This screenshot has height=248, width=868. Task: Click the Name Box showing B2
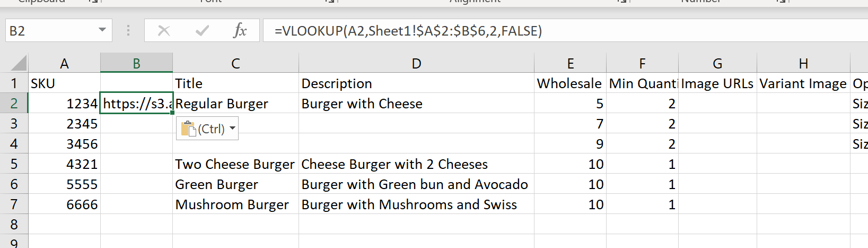[x=50, y=31]
